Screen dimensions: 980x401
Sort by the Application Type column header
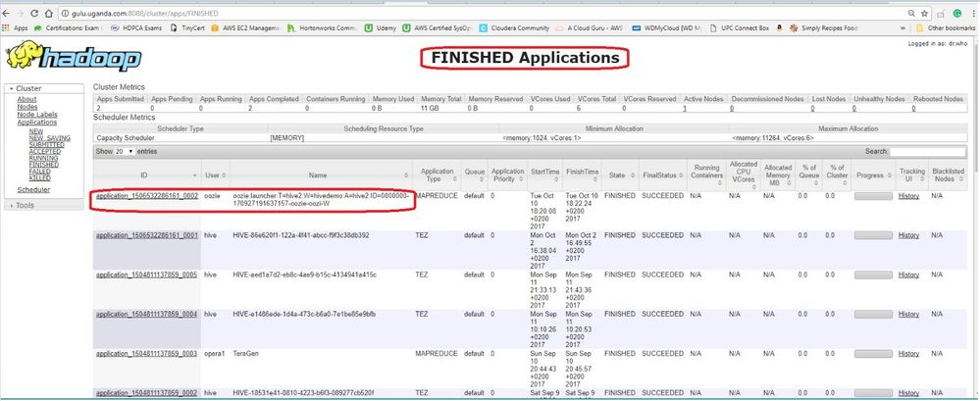pyautogui.click(x=437, y=175)
